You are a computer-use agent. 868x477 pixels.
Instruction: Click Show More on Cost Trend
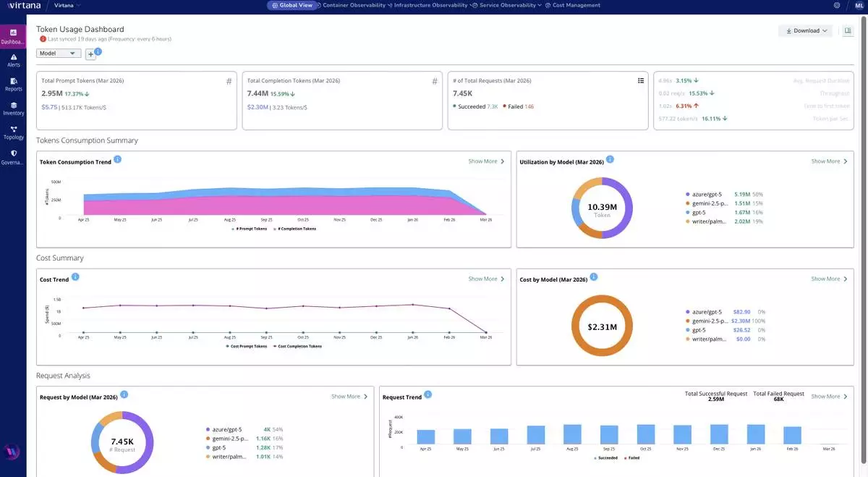(486, 279)
